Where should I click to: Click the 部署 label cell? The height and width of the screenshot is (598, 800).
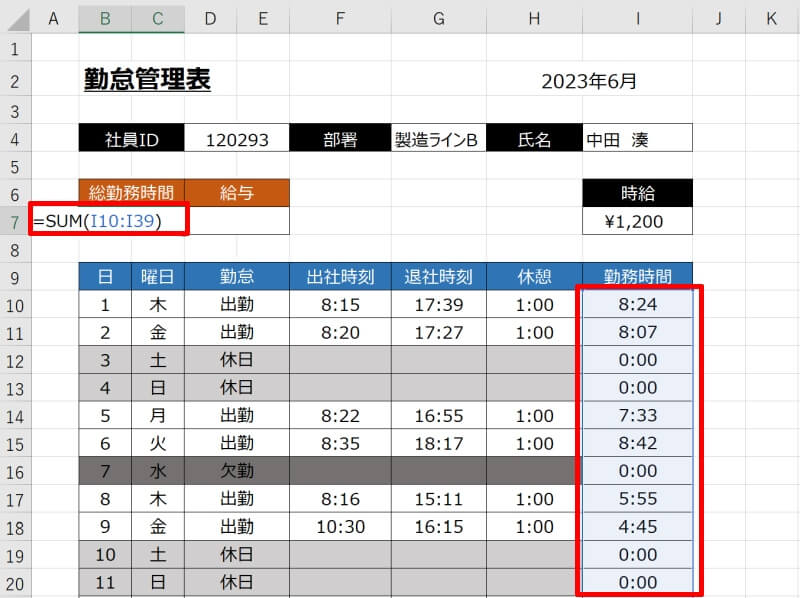pyautogui.click(x=340, y=138)
